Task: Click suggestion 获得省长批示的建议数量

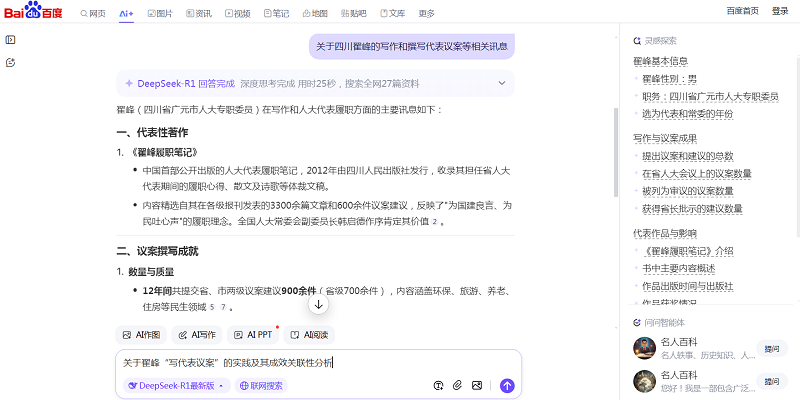Action: click(692, 209)
